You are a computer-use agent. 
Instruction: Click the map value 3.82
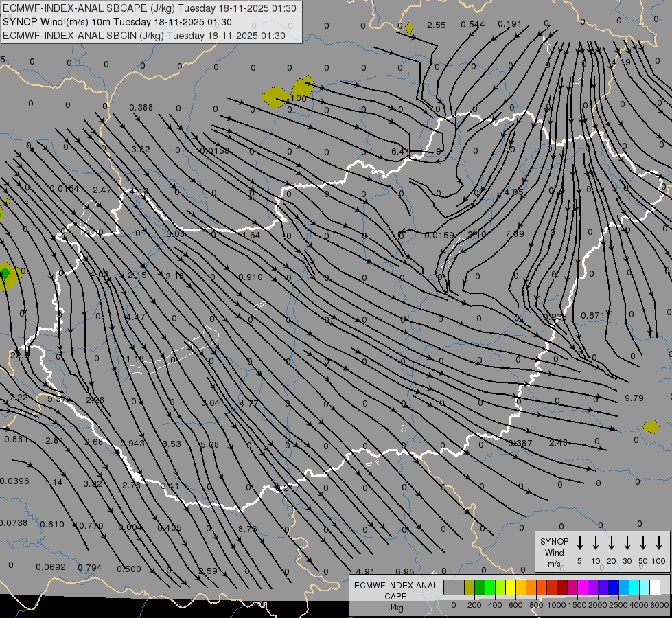click(x=141, y=149)
